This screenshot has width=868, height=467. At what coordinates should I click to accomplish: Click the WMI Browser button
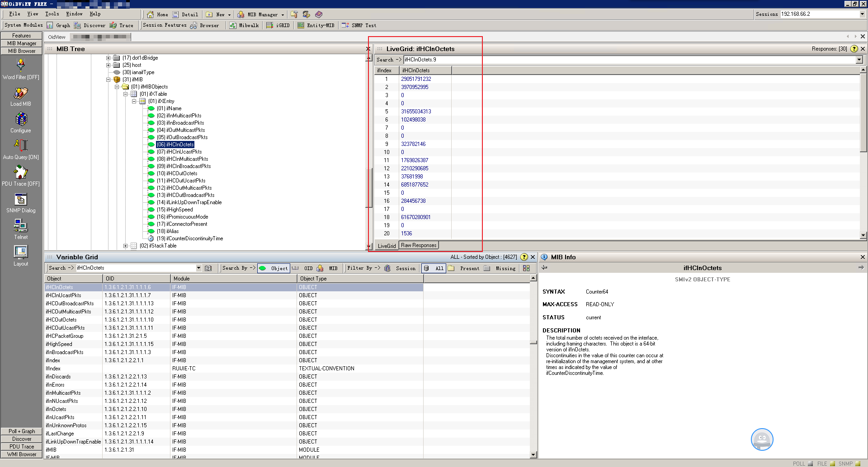tap(21, 454)
